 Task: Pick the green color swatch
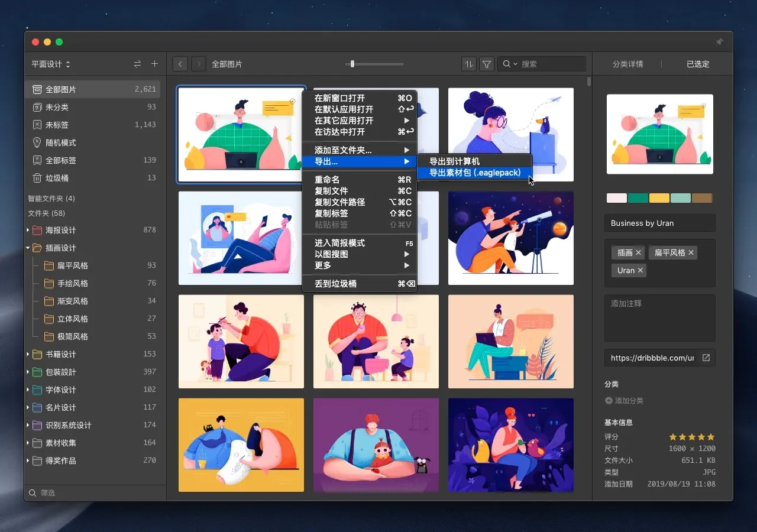[638, 198]
